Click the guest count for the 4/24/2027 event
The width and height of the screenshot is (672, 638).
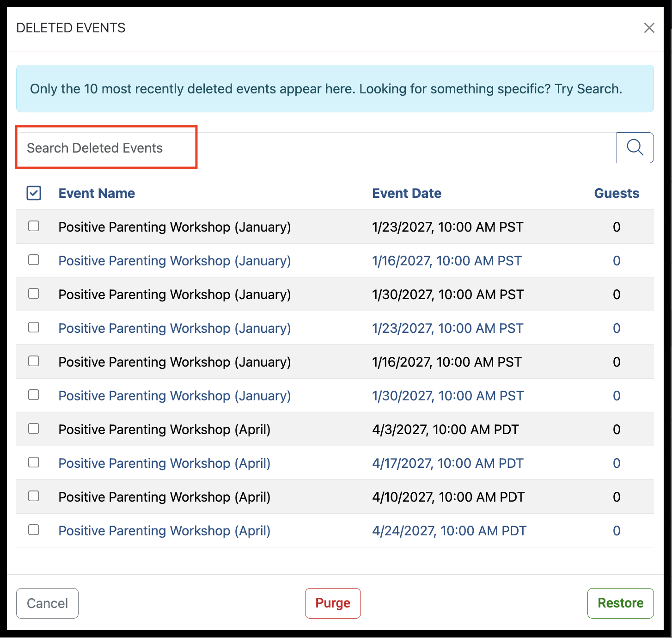pos(617,531)
